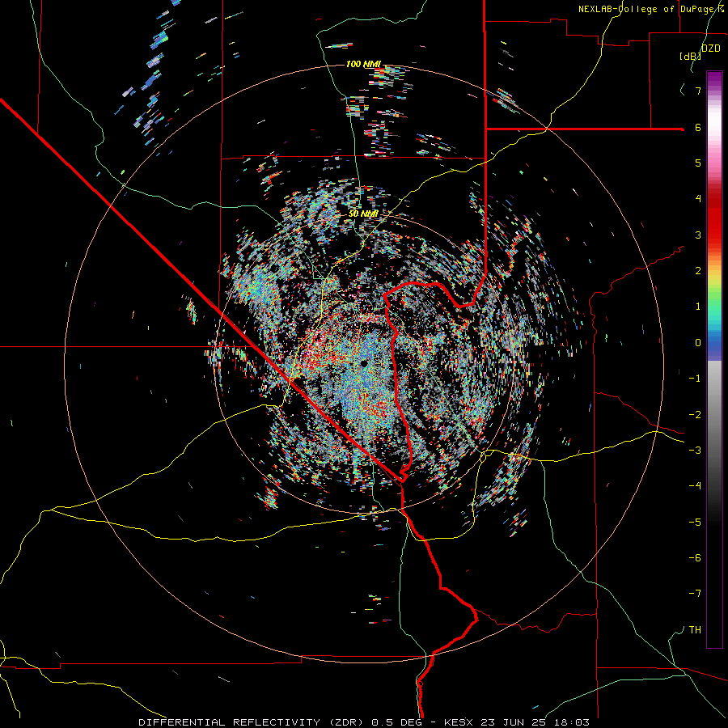
Task: Click the [dB] units label
Action: click(x=691, y=56)
